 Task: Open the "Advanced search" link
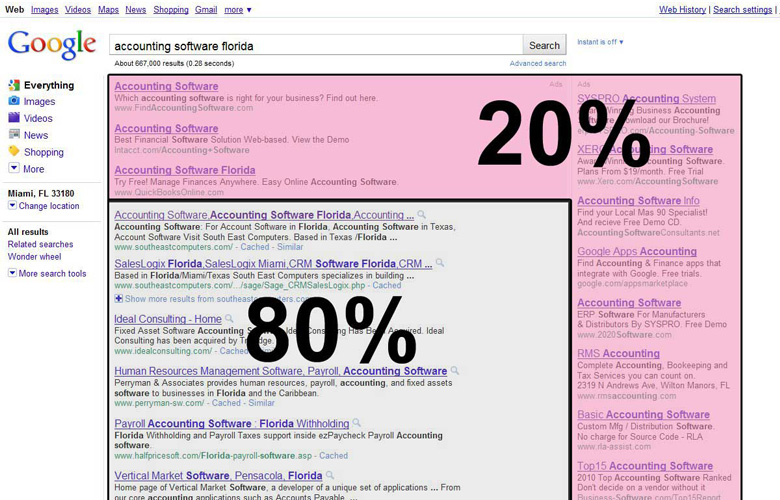click(538, 63)
